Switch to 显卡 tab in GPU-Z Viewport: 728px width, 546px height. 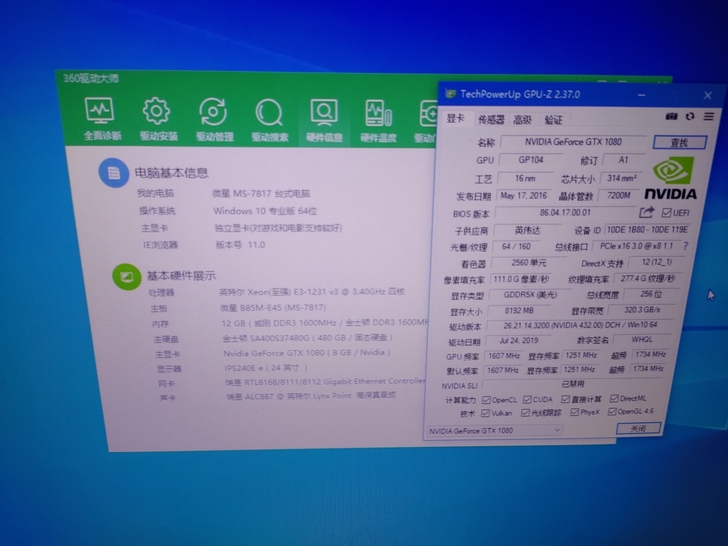pyautogui.click(x=455, y=118)
